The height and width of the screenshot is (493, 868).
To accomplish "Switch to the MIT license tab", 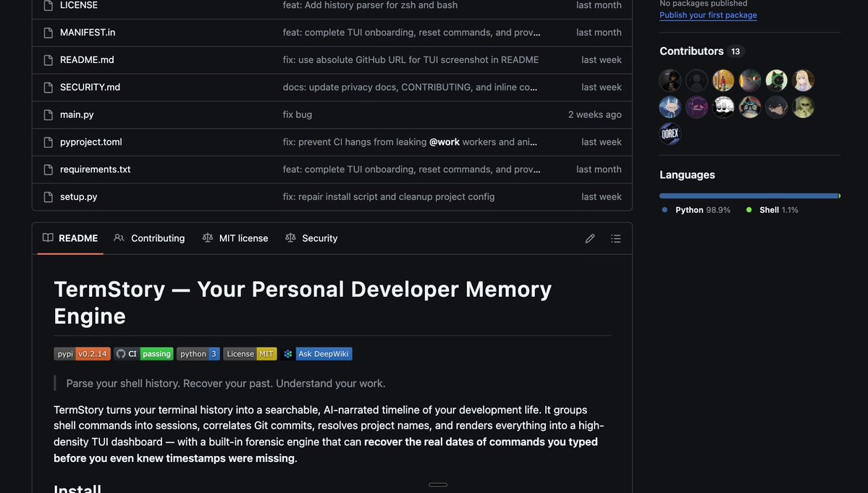I will (x=235, y=238).
